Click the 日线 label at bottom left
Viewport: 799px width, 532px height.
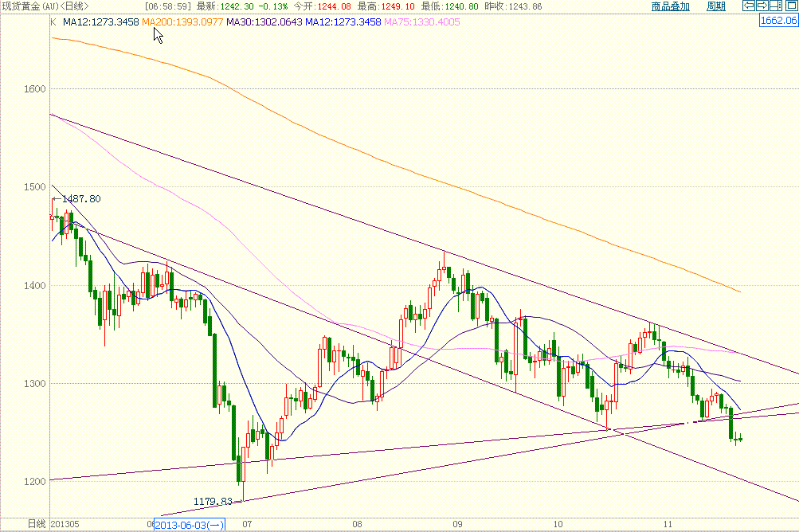37,524
